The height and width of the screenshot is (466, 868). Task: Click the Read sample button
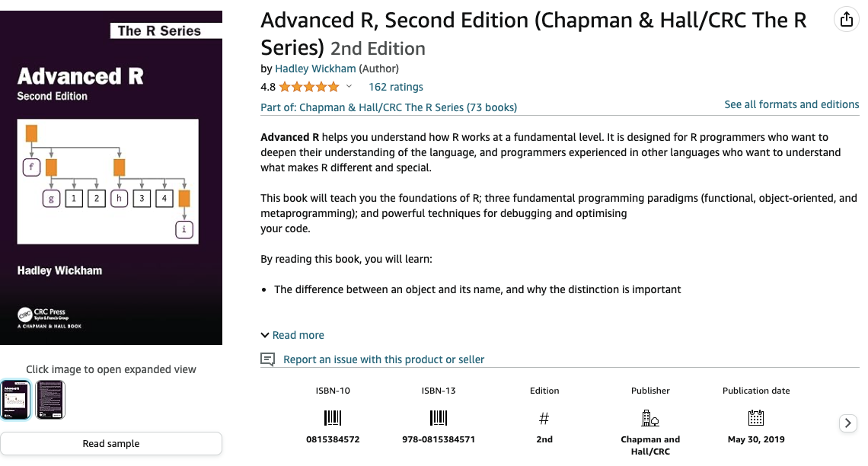click(x=110, y=443)
